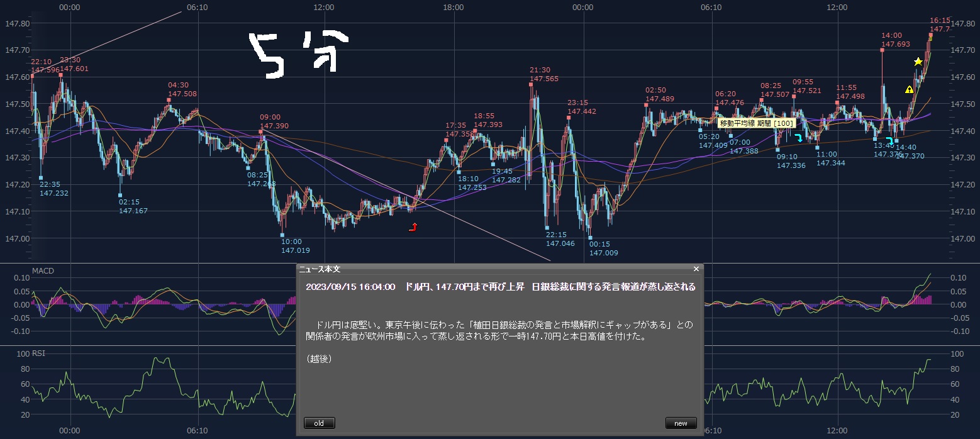Click the RSI panel label
Viewport: 980px width, 439px height.
(38, 353)
